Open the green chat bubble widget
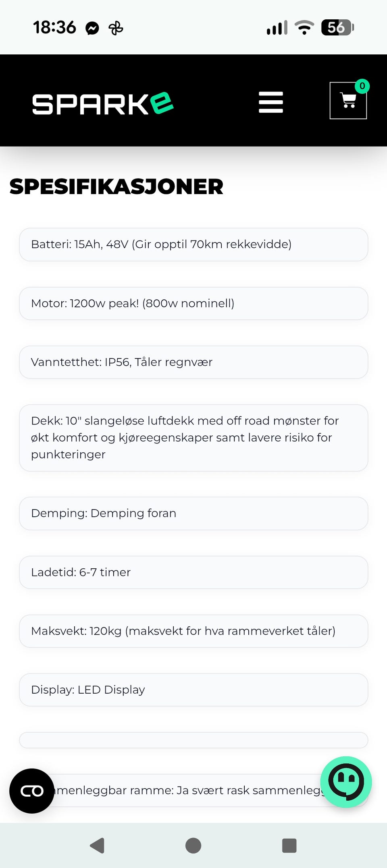Image resolution: width=387 pixels, height=868 pixels. tap(346, 782)
